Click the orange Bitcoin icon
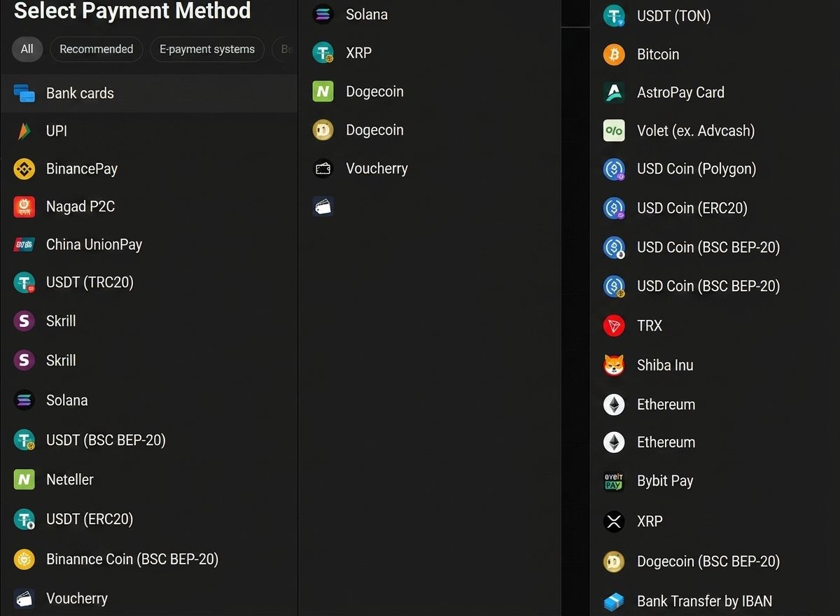 [x=614, y=54]
